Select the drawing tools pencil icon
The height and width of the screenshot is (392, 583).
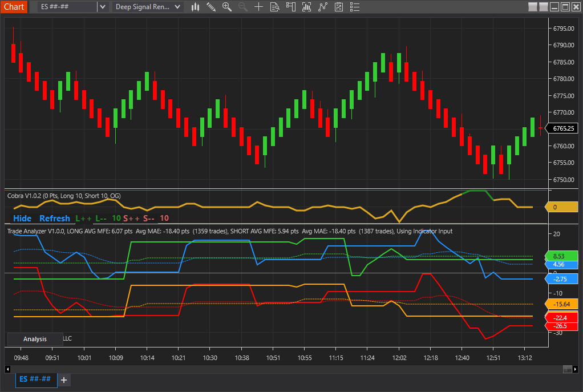tap(211, 7)
